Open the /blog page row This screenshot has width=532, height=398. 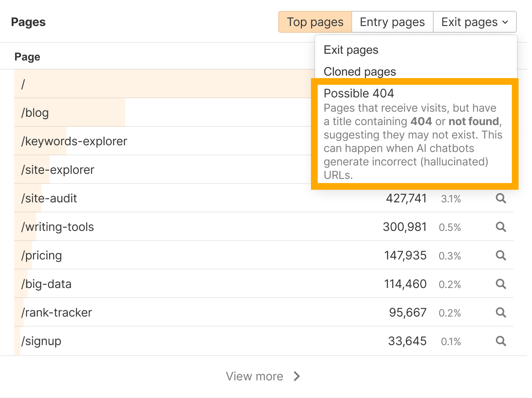point(35,113)
